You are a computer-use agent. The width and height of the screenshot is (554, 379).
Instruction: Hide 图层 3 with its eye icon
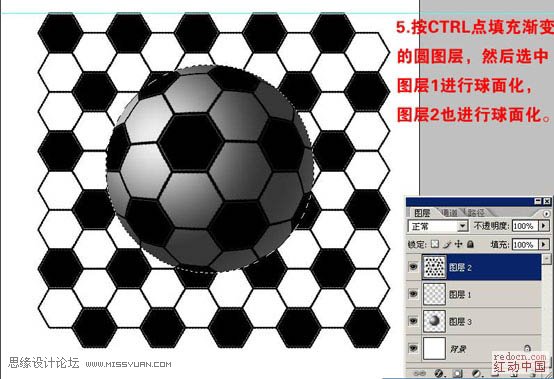[x=413, y=321]
